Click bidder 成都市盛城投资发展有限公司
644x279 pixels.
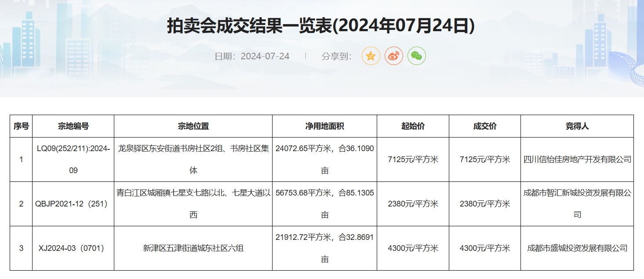tap(577, 248)
